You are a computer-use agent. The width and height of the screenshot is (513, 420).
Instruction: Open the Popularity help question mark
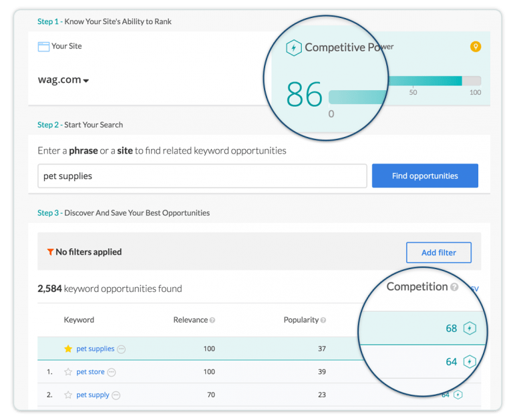(x=323, y=321)
